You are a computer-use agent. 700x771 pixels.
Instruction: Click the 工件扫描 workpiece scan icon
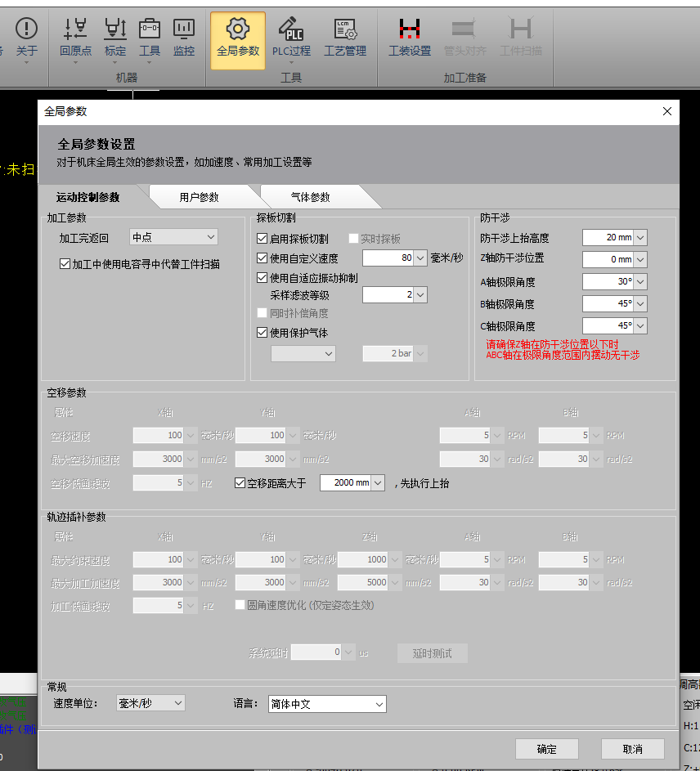pyautogui.click(x=521, y=38)
